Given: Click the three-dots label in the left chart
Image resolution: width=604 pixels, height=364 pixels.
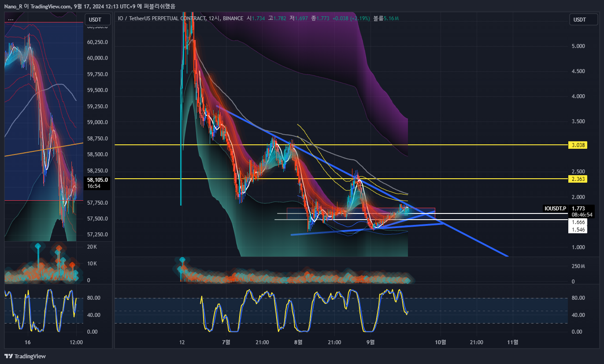Looking at the screenshot, I should click(11, 19).
